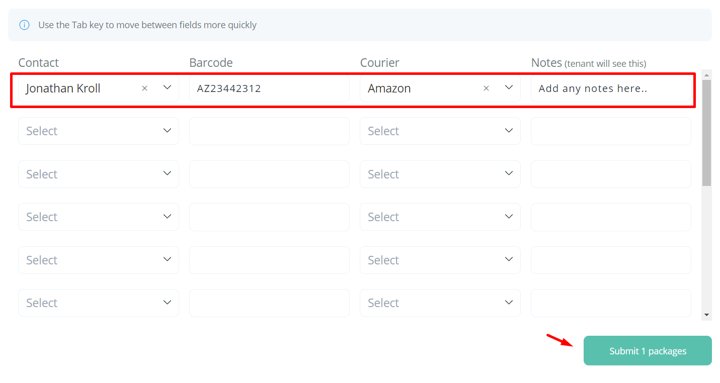Click the sixth row Notes input field

click(611, 303)
